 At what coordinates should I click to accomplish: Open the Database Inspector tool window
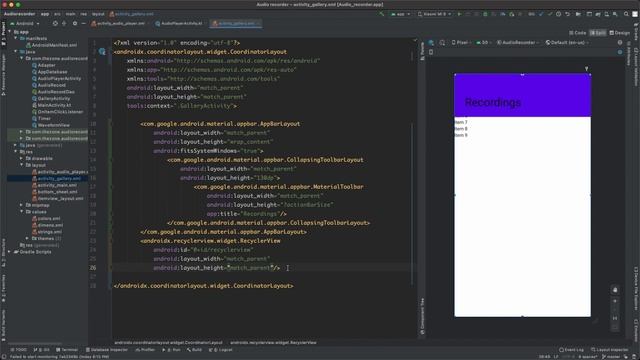coord(107,350)
